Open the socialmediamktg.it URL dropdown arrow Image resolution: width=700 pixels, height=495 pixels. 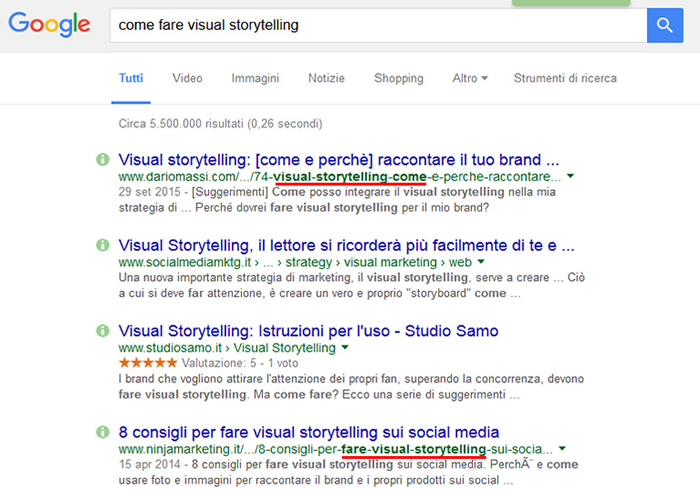coord(481,262)
